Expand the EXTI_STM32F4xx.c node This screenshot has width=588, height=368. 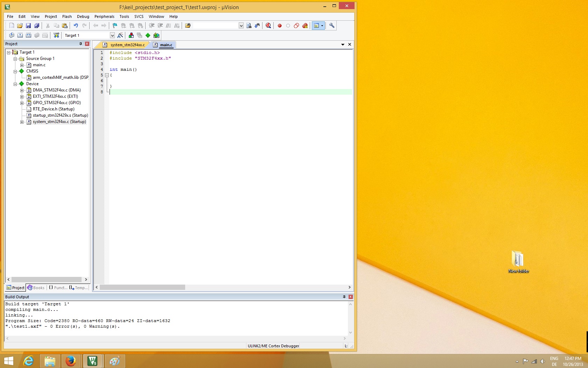pos(22,97)
